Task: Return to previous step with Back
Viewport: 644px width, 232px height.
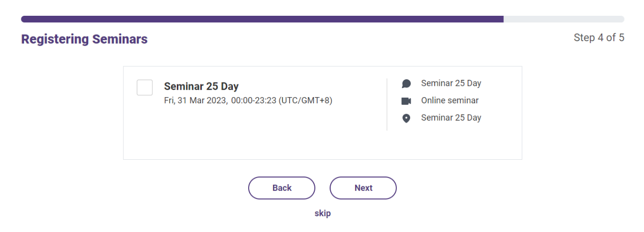Action: coord(282,188)
